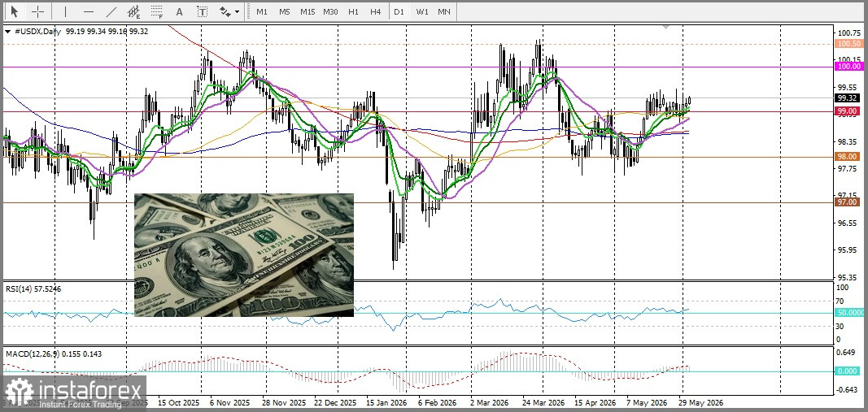The image size is (868, 412).
Task: Choose the vertical line drawing tool
Action: (x=66, y=11)
